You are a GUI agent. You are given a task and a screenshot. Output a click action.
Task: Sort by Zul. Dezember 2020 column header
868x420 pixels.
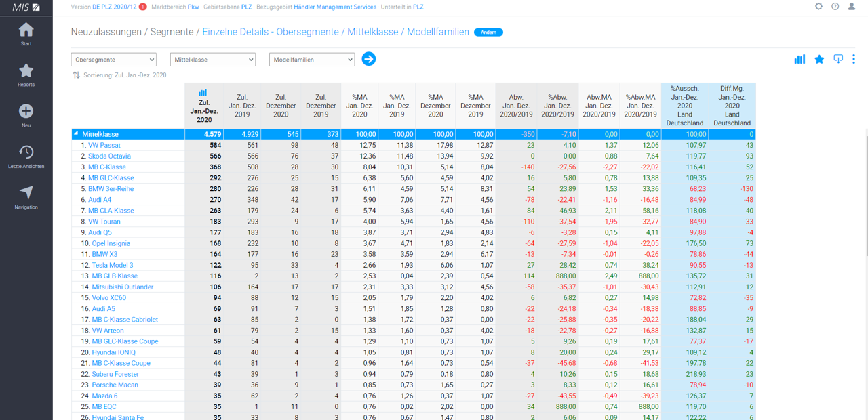coord(281,106)
